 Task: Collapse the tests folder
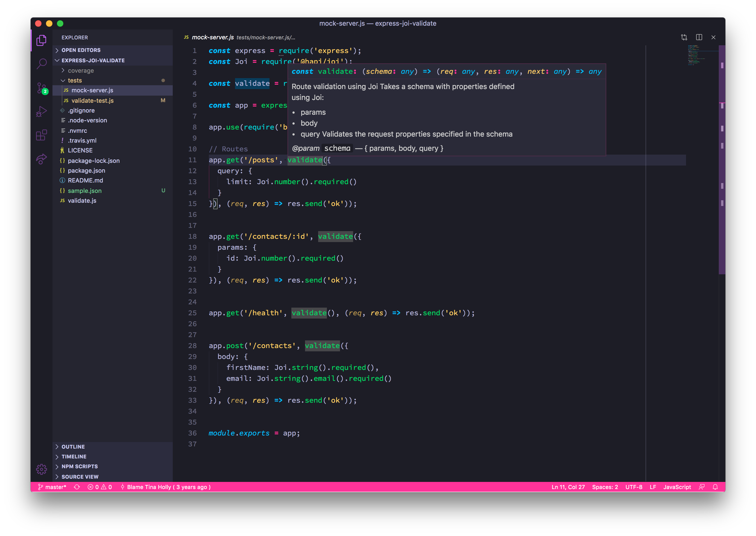(75, 81)
